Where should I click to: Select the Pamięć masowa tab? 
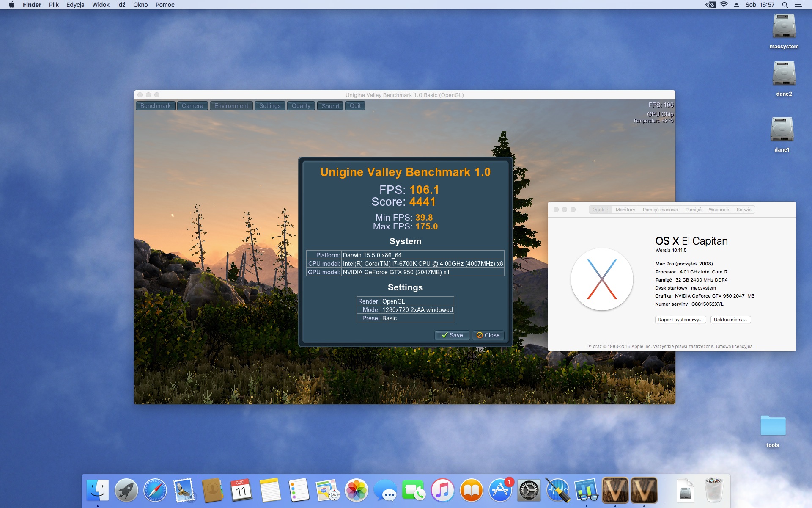(660, 210)
